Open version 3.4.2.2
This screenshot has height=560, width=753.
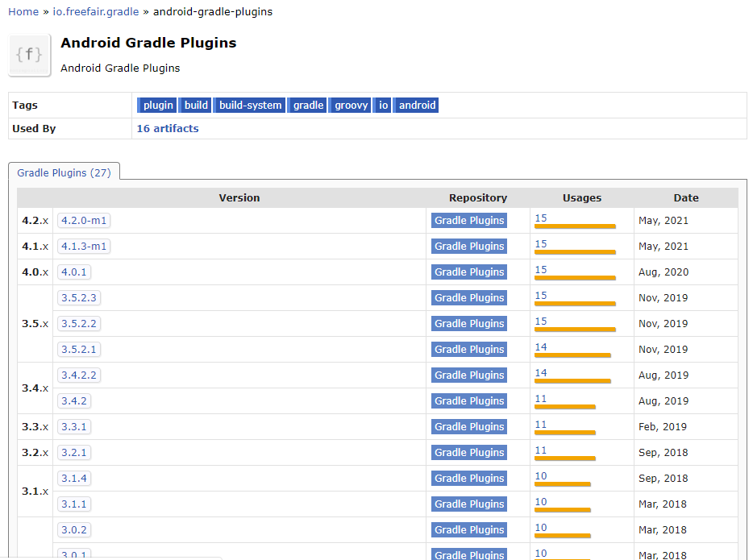point(79,375)
